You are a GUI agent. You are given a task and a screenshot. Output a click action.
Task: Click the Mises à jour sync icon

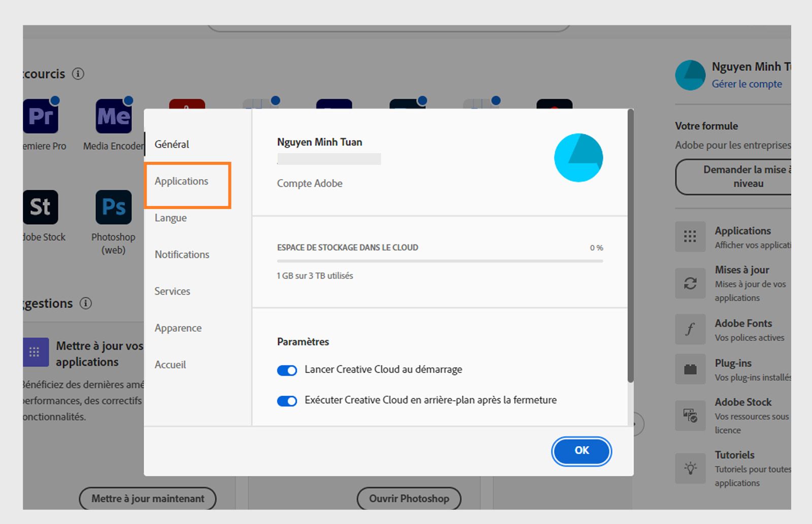pos(690,283)
